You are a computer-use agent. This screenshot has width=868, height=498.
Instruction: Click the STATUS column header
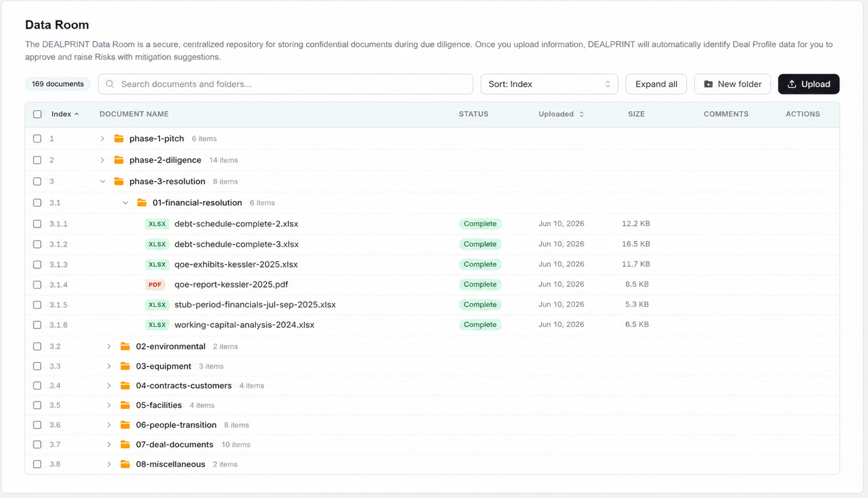[474, 114]
